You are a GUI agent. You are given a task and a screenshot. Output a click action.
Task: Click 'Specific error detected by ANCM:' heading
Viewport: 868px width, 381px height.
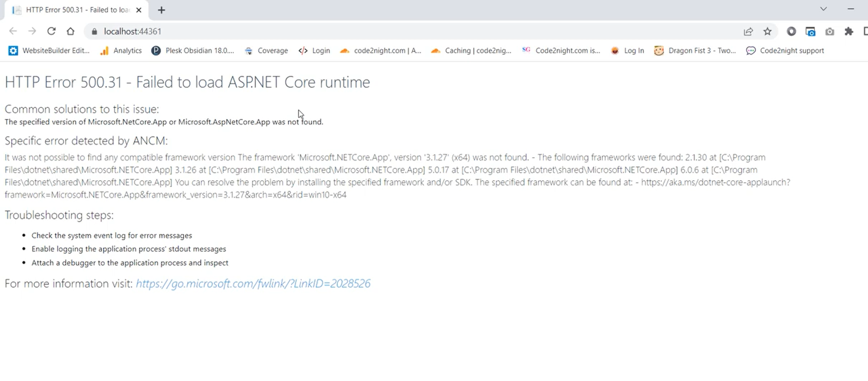86,141
